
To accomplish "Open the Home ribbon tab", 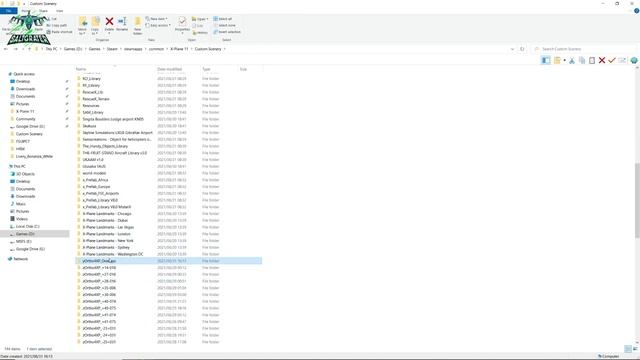I will click(26, 11).
